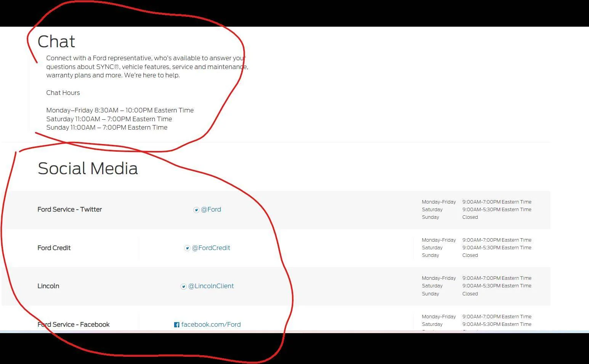This screenshot has width=589, height=364.
Task: Click '9:00AM-5:30PM Eastern Time' in Lincoln row
Action: [x=497, y=285]
